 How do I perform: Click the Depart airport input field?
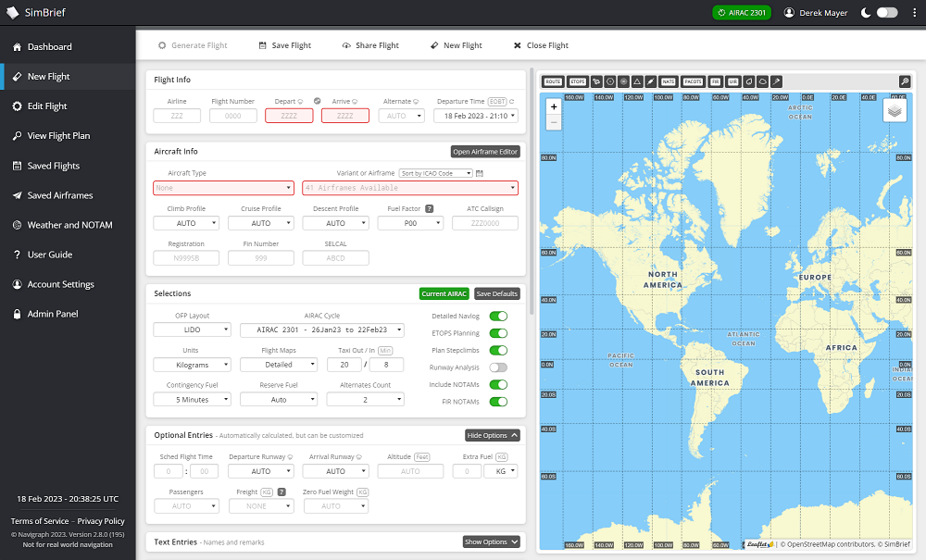[289, 116]
